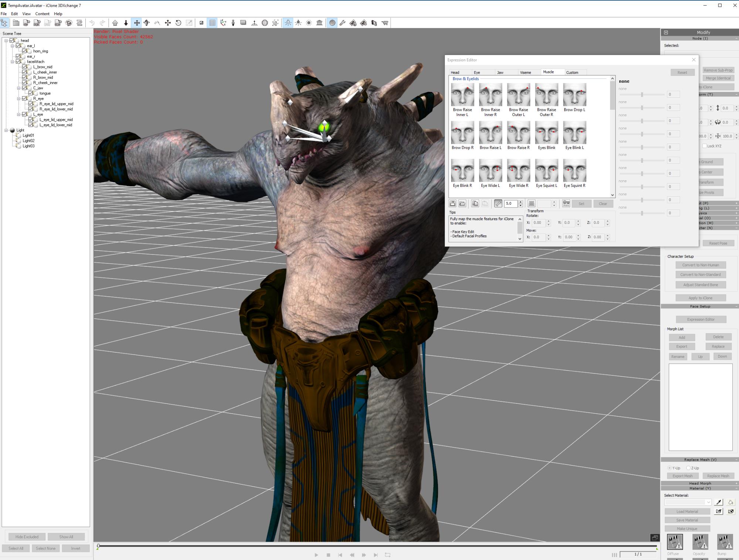Switch to the Viseme tab
739x560 pixels.
[529, 72]
